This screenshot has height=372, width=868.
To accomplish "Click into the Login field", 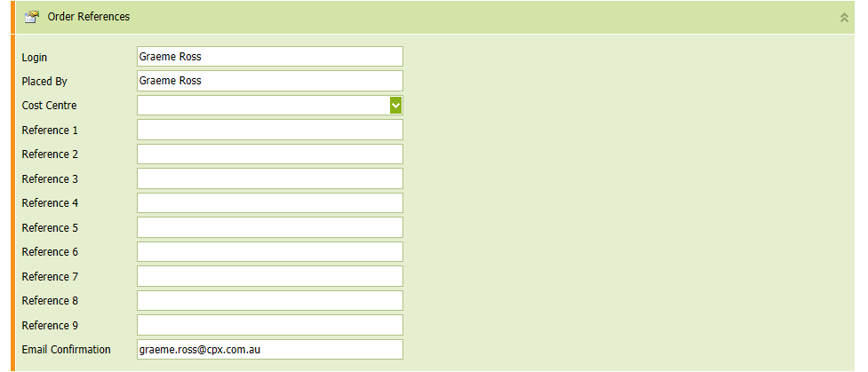I will click(269, 57).
